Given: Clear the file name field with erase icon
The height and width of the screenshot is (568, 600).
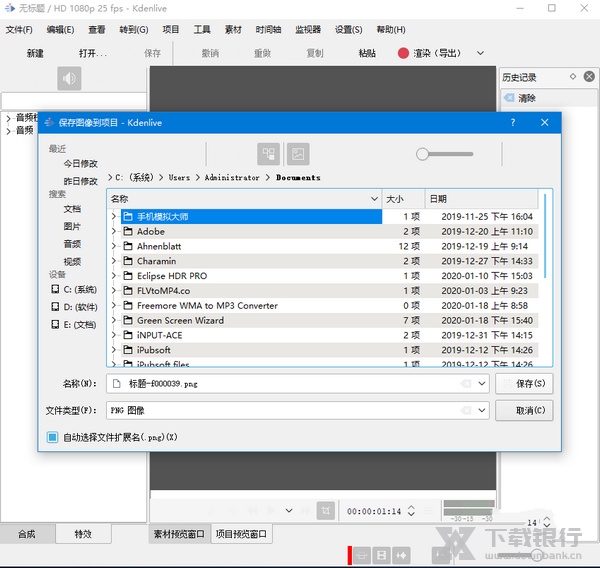Looking at the screenshot, I should tap(466, 384).
